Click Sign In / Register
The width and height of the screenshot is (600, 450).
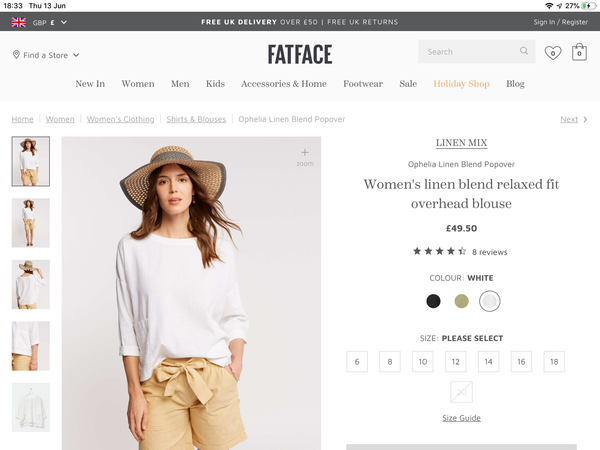click(x=561, y=22)
